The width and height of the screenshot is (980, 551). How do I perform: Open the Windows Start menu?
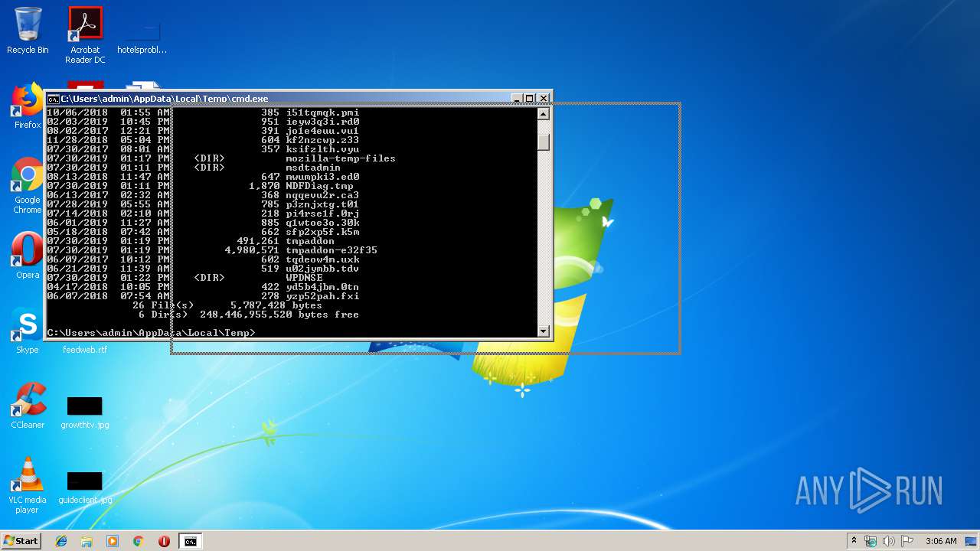(x=21, y=541)
